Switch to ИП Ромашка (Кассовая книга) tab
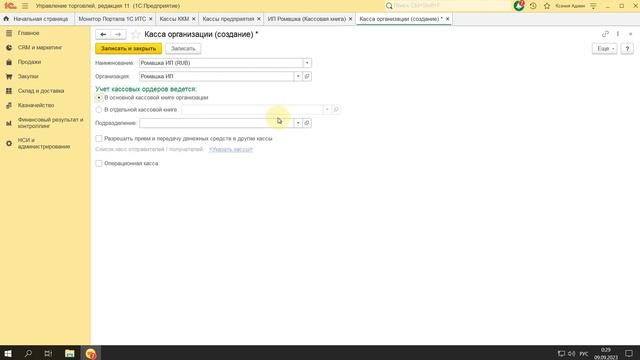The height and width of the screenshot is (360, 640). pos(307,19)
